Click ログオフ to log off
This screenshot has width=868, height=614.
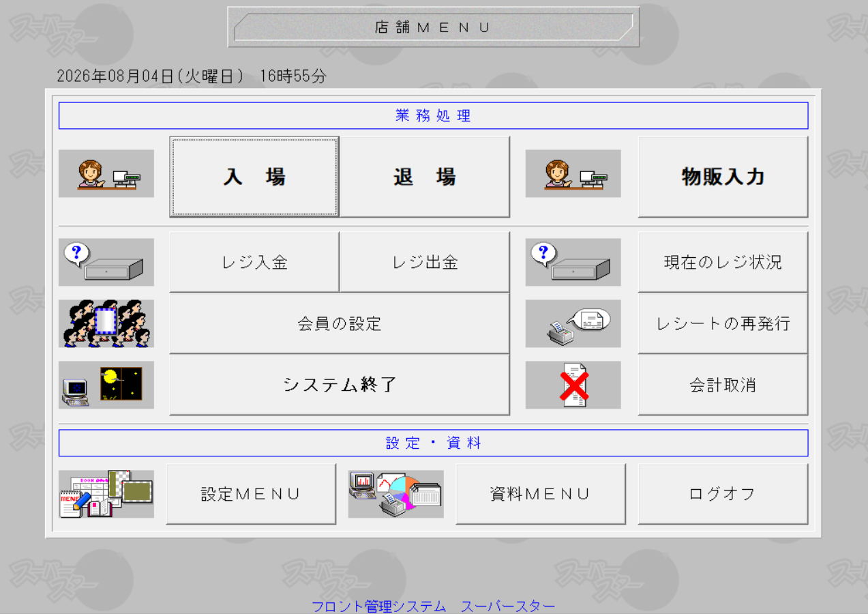point(723,494)
